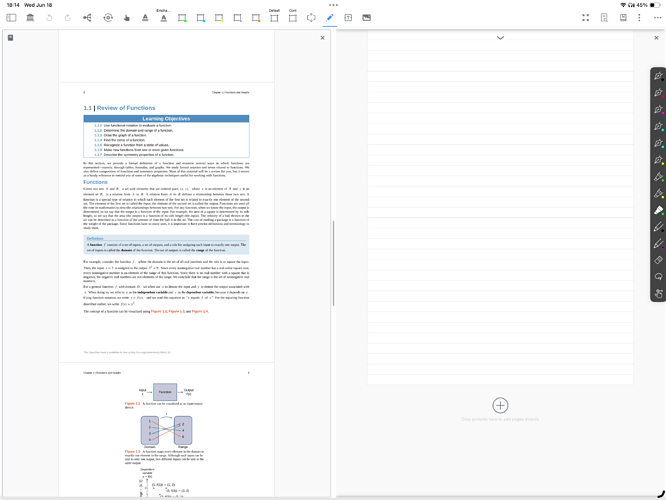This screenshot has height=500, width=666.
Task: Click the notebook card layout icon
Action: (623, 18)
